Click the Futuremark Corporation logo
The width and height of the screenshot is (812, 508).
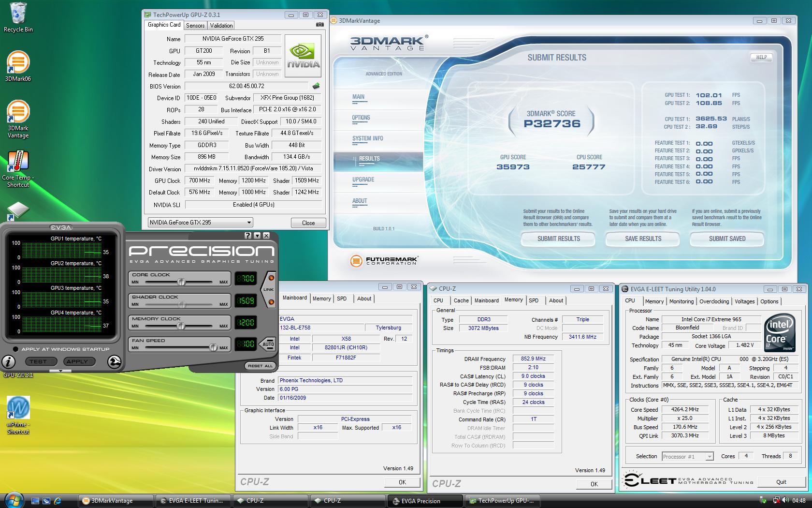tap(384, 261)
